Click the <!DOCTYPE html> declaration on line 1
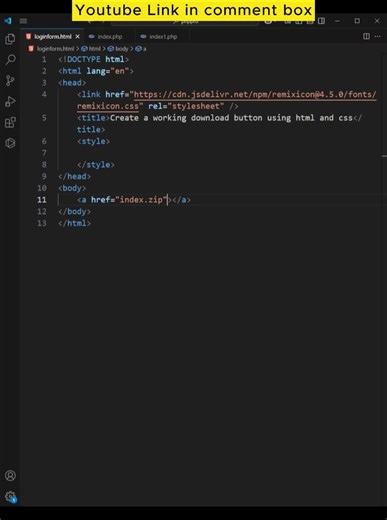387x520 pixels. tap(93, 60)
